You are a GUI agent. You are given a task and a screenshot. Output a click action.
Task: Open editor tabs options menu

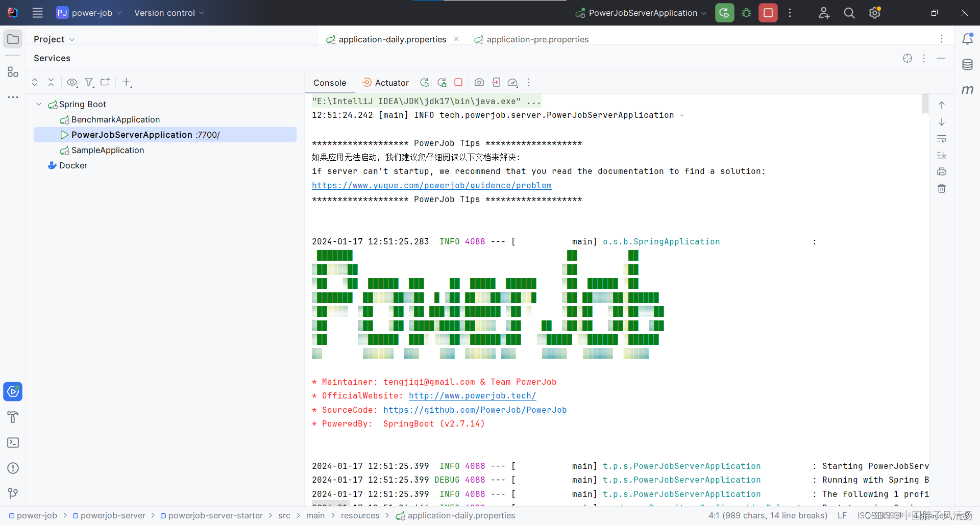[942, 39]
